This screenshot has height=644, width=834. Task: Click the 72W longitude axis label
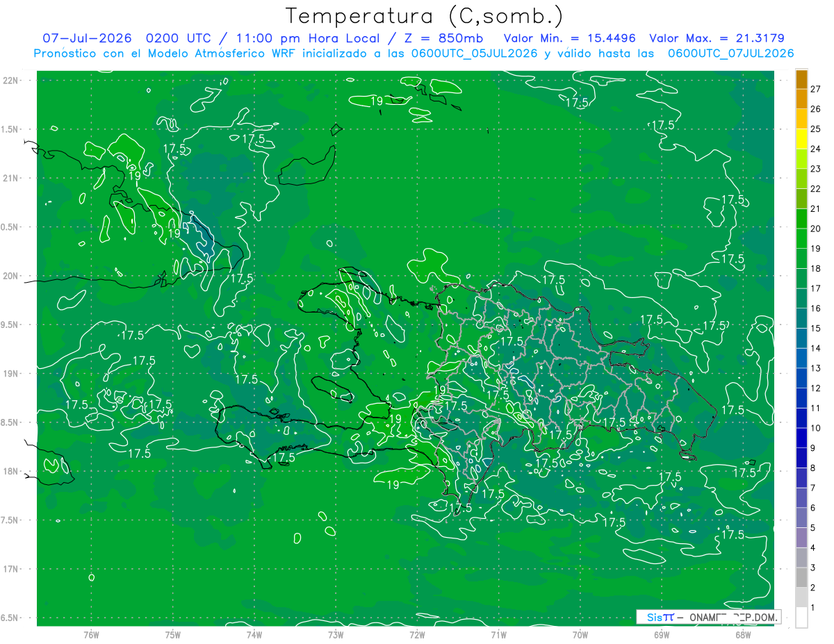[417, 634]
